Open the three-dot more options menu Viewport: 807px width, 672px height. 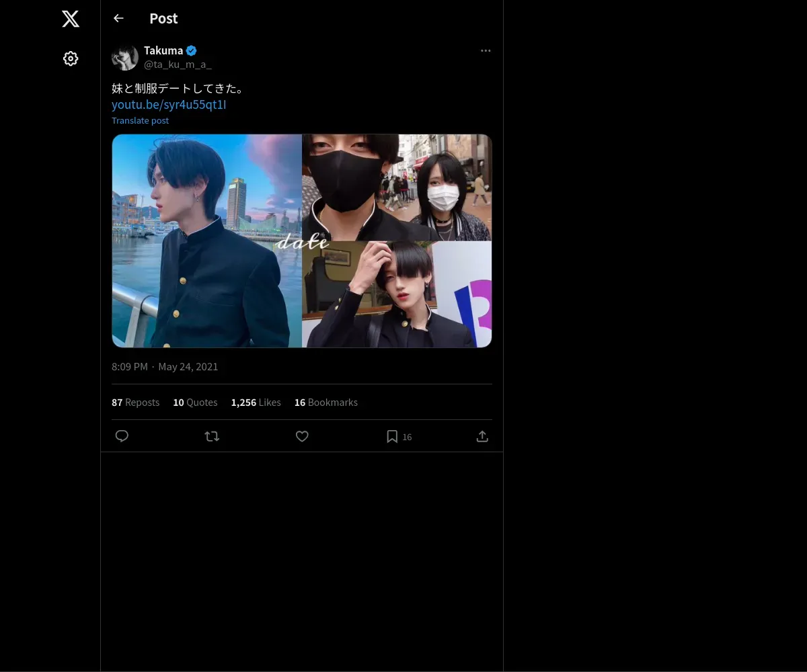coord(486,50)
